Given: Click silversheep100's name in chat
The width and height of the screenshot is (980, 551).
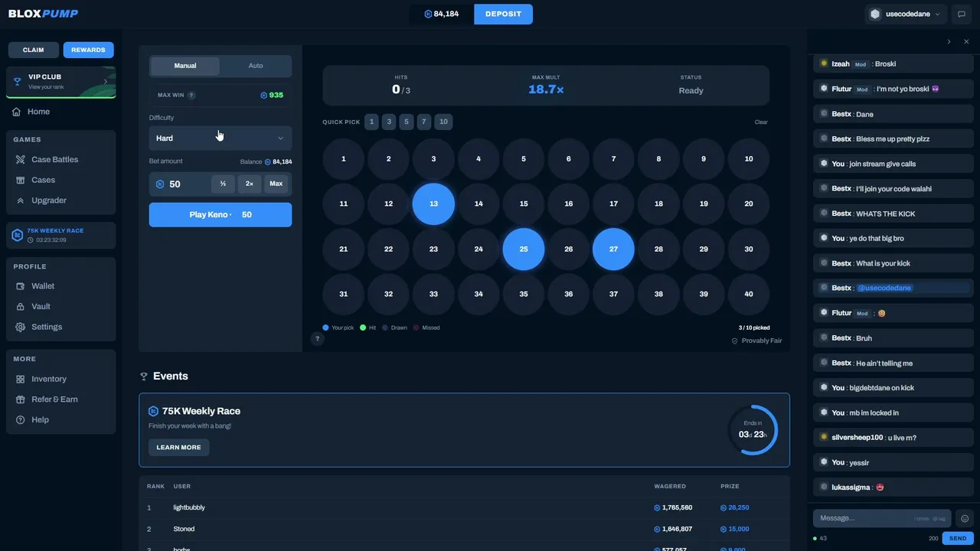Looking at the screenshot, I should tap(857, 438).
